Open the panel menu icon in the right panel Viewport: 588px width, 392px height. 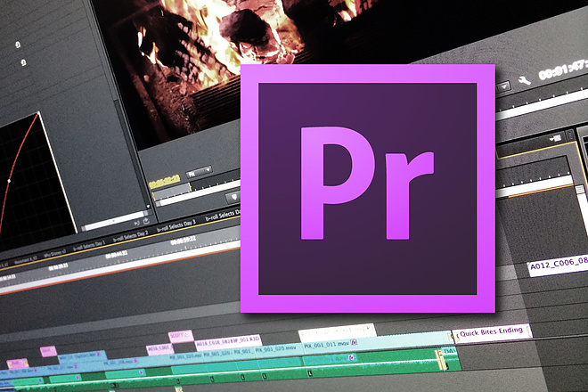click(556, 138)
